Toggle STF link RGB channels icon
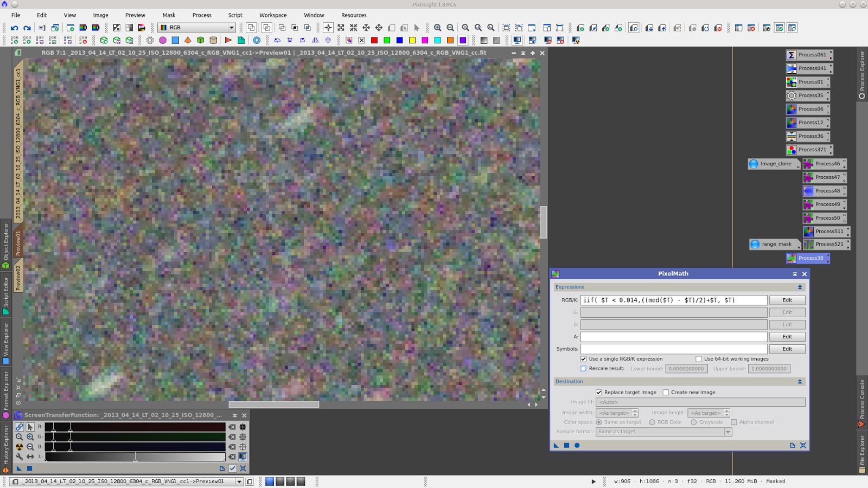This screenshot has width=868, height=488. tap(19, 427)
